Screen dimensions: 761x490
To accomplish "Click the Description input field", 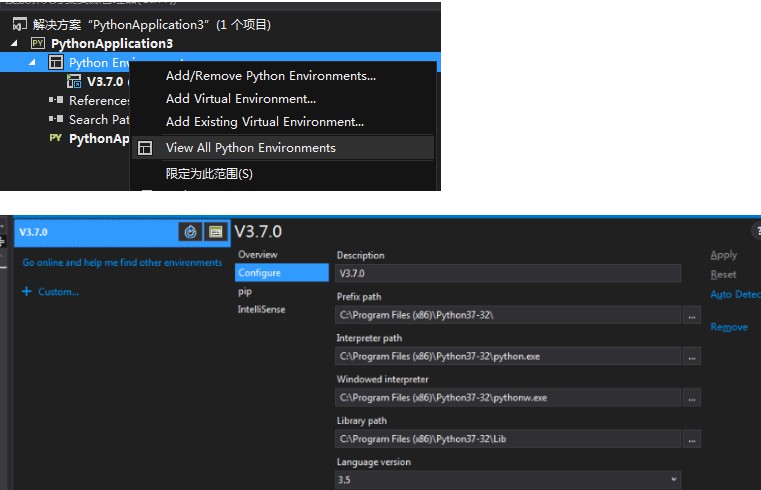I will [508, 273].
